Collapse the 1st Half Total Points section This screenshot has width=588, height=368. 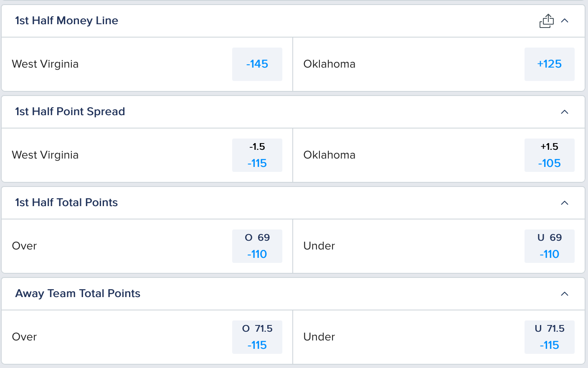(x=565, y=203)
